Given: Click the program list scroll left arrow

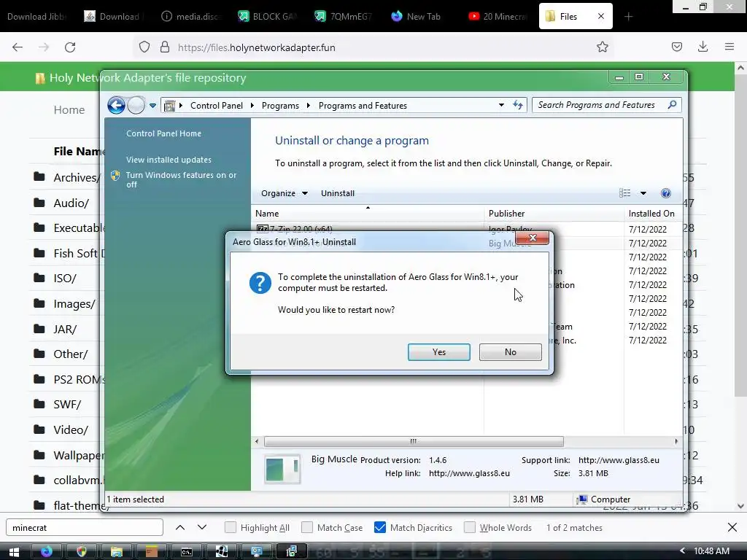Looking at the screenshot, I should [x=257, y=441].
